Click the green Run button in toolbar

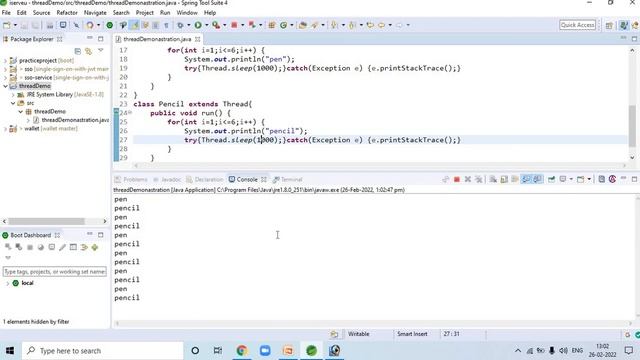(x=198, y=25)
